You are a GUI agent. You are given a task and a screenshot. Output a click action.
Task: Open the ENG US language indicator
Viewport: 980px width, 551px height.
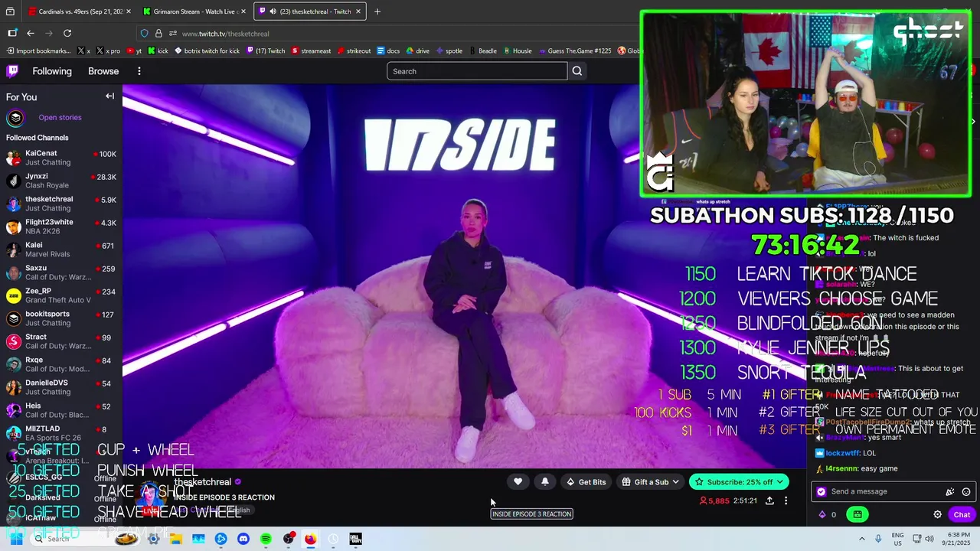(x=897, y=539)
